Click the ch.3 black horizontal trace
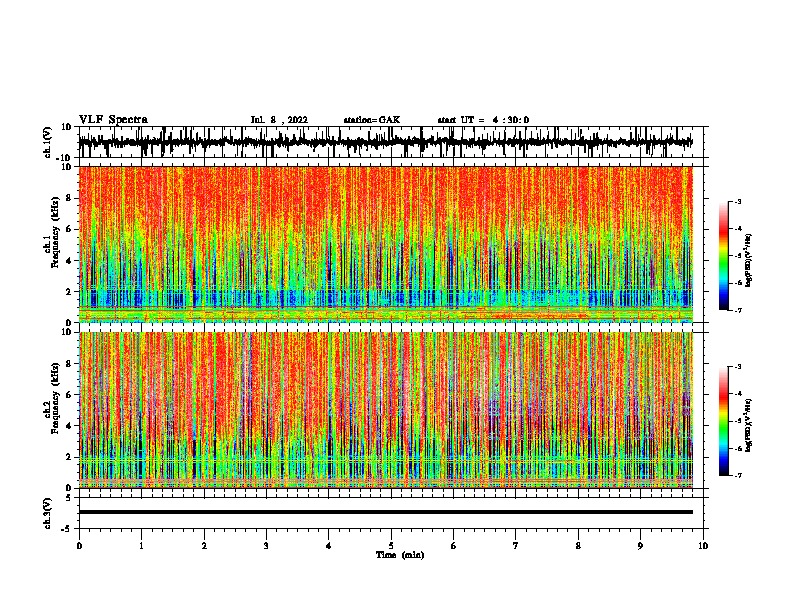Image resolution: width=792 pixels, height=612 pixels. click(385, 512)
